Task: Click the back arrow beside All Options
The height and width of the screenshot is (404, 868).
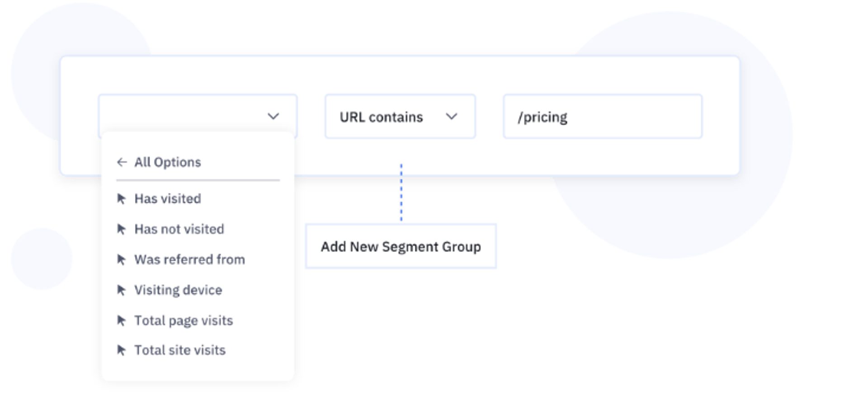Action: point(121,162)
